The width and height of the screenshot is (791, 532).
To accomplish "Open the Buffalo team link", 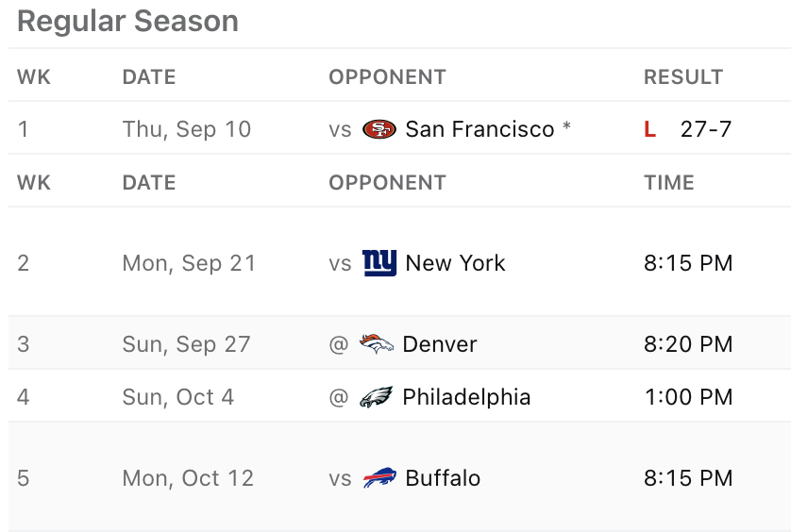I will [443, 478].
